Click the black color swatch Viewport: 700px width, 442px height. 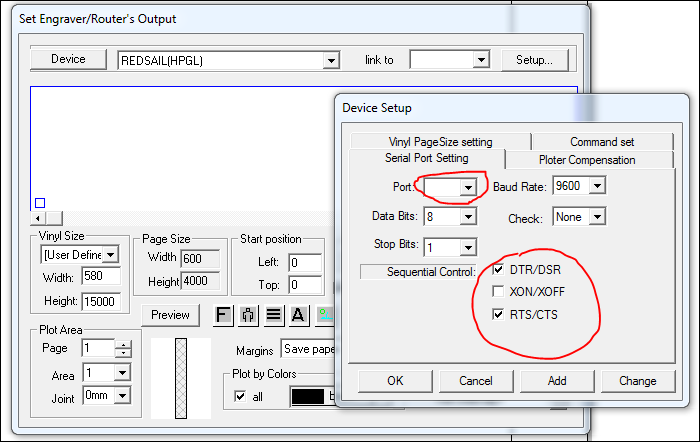click(308, 396)
